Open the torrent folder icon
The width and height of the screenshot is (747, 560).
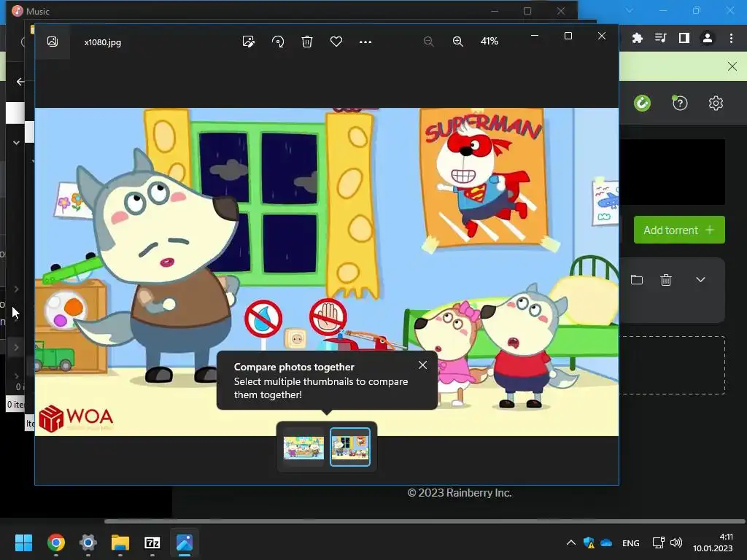[x=636, y=279]
